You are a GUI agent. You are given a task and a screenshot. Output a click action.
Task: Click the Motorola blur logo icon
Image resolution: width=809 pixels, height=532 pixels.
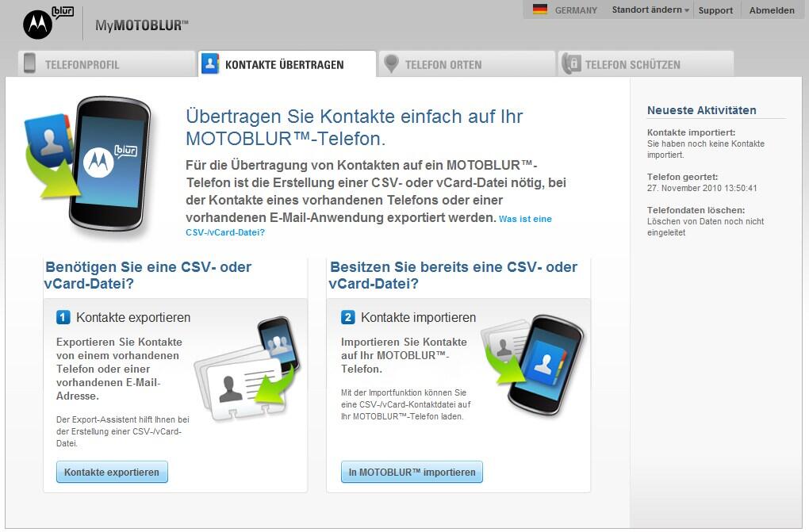(48, 22)
